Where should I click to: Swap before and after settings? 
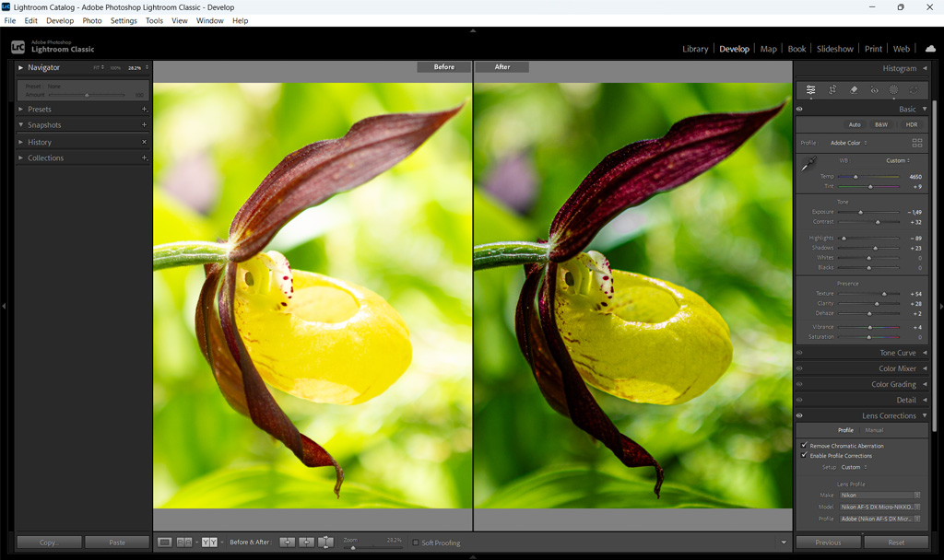(325, 542)
